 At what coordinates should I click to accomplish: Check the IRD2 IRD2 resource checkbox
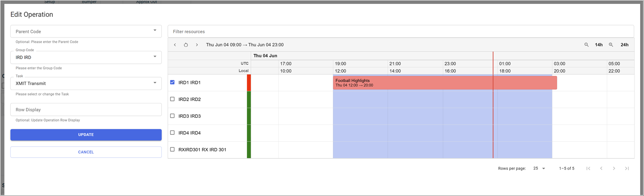tap(173, 99)
